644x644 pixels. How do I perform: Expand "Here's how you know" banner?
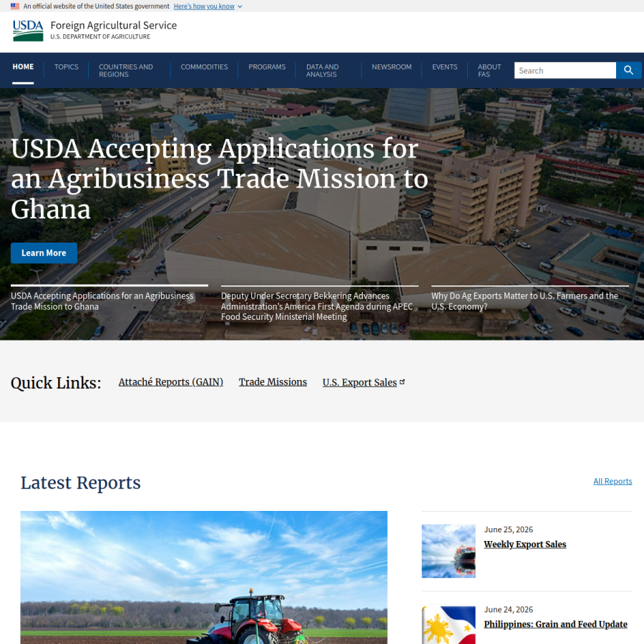(x=208, y=6)
